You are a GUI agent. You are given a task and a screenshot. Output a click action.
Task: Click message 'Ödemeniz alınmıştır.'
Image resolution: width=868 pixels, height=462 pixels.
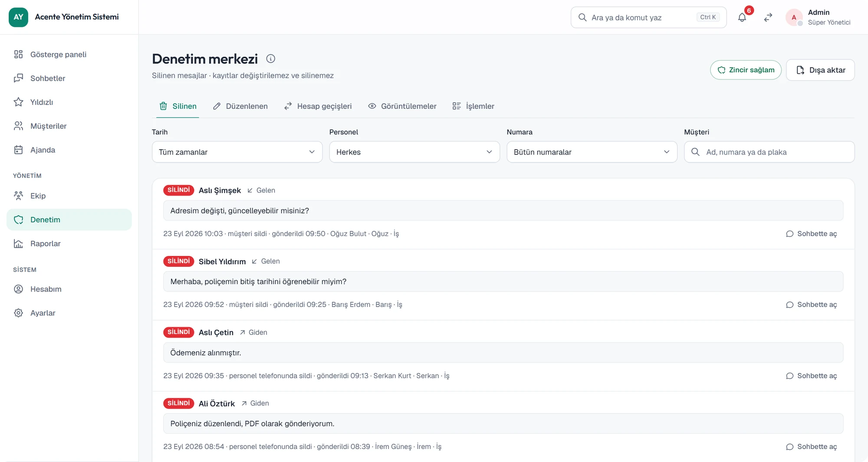pyautogui.click(x=503, y=353)
